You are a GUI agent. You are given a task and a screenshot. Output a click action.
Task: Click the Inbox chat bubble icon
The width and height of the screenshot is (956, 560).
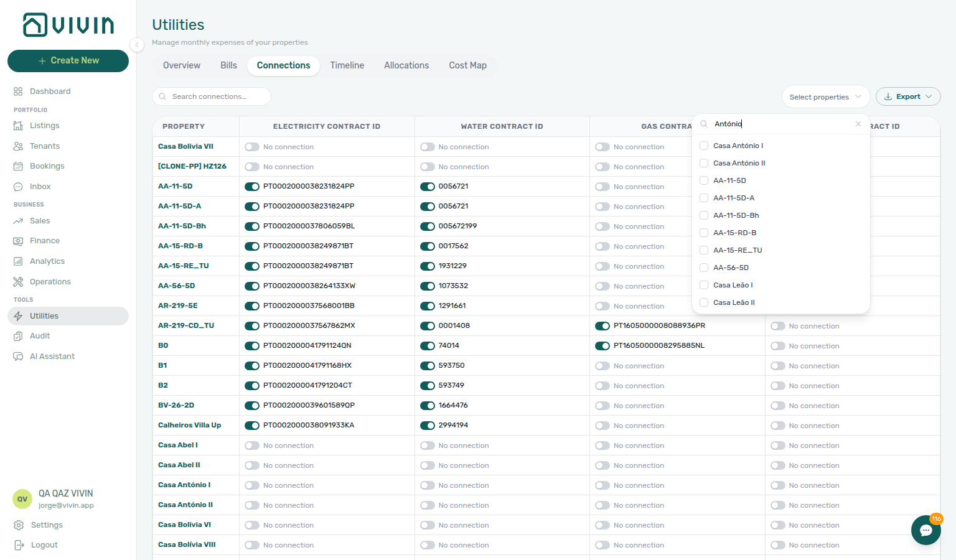pyautogui.click(x=18, y=187)
